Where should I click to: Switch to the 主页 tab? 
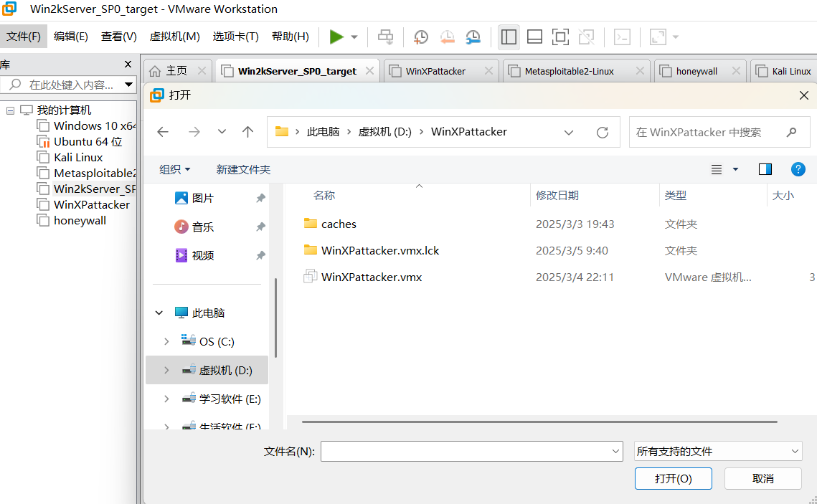pos(176,71)
